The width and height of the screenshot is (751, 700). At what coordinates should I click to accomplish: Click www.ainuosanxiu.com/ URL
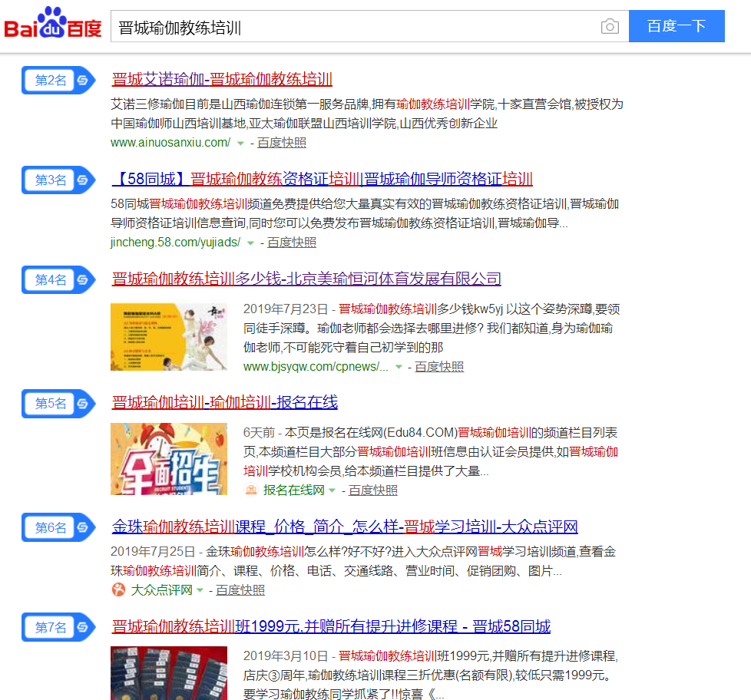[170, 142]
